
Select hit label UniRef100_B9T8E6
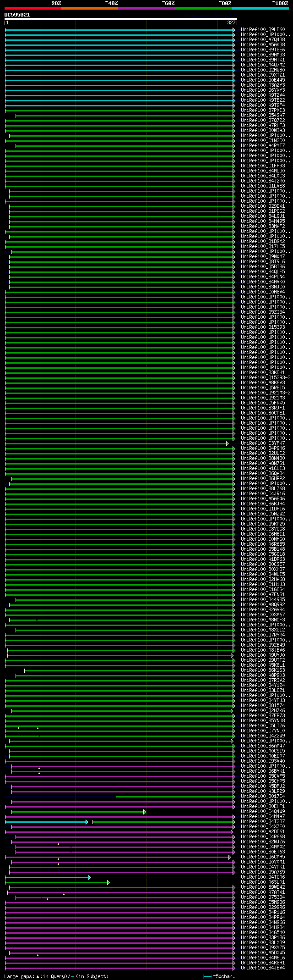coord(263,50)
